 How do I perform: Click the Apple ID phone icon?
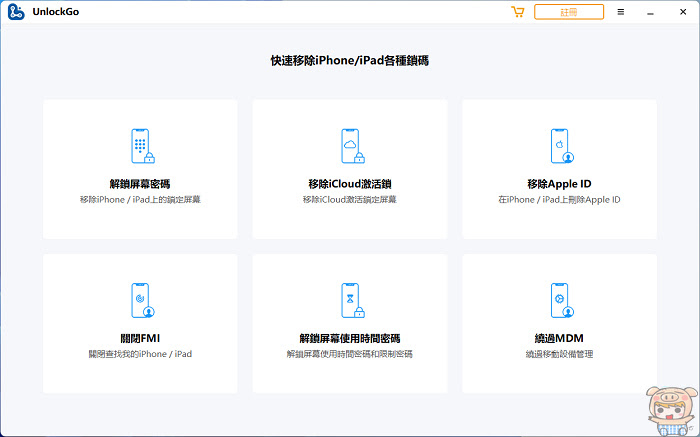click(x=562, y=146)
